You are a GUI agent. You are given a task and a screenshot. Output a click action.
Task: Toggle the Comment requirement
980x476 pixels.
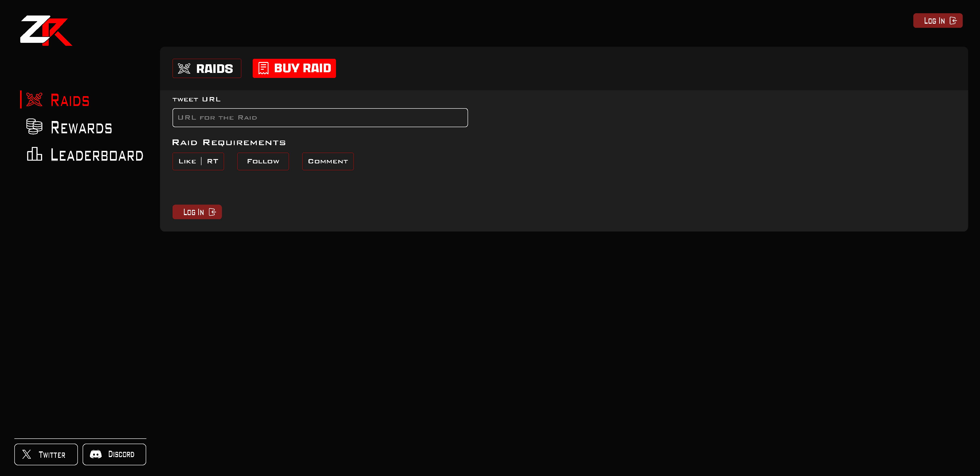tap(328, 162)
